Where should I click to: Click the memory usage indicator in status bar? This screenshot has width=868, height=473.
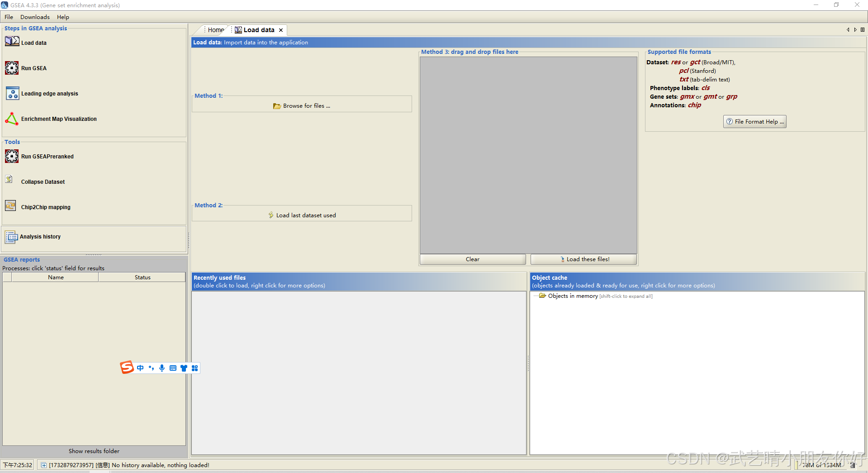pos(821,465)
